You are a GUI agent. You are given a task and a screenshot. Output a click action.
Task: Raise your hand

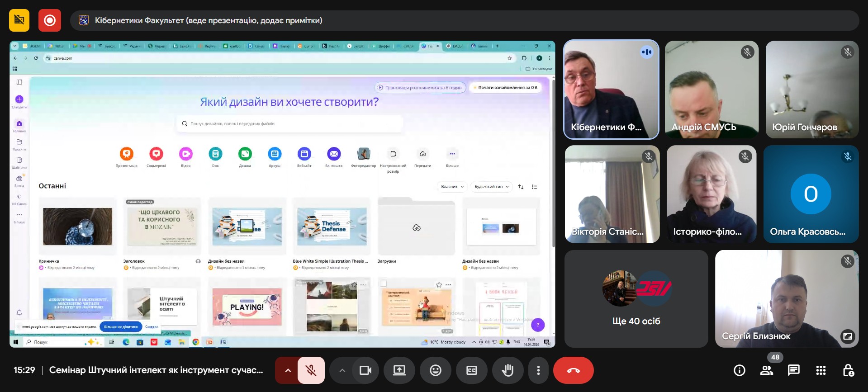(x=508, y=370)
